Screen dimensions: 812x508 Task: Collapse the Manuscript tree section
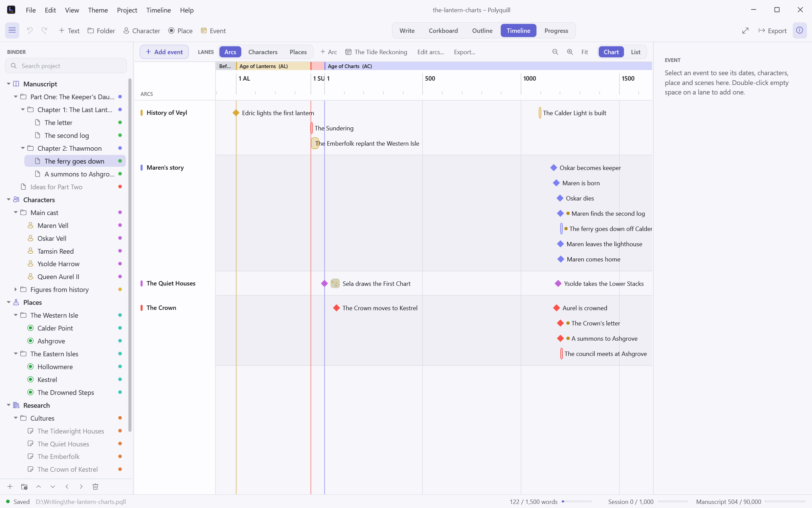click(8, 84)
